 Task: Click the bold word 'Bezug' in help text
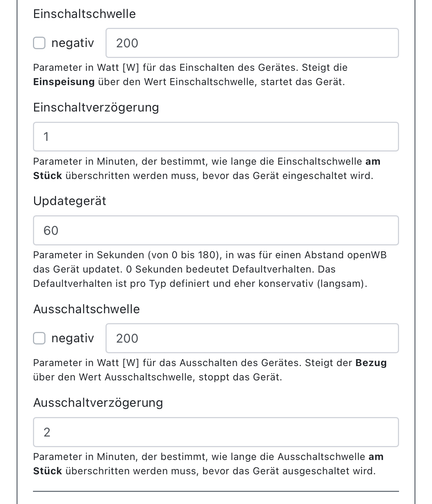[371, 363]
